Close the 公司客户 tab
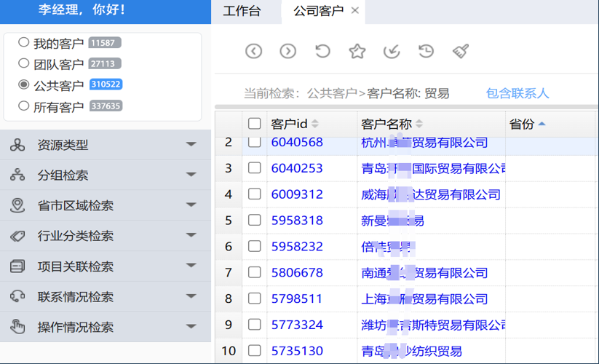599x364 pixels. (x=355, y=11)
